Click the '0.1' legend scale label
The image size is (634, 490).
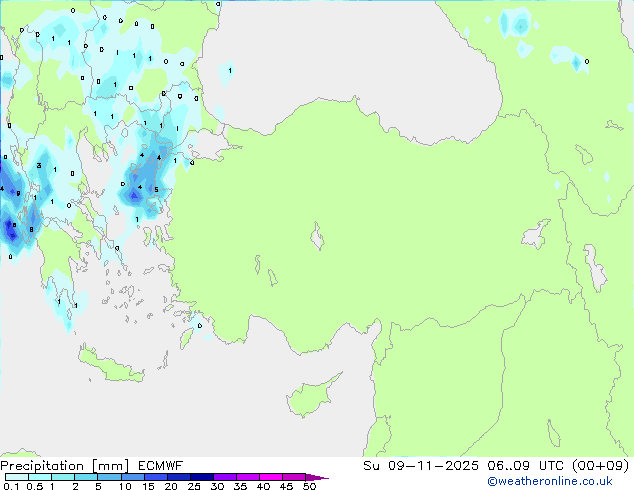coord(11,486)
